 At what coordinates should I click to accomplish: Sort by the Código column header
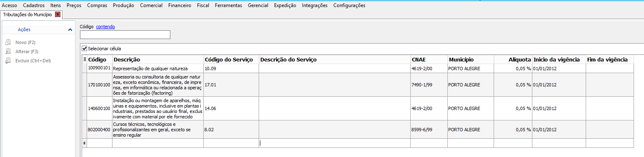point(100,59)
